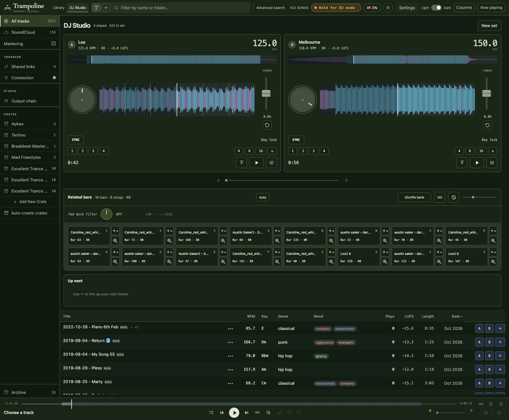Switch filter to waveform mode icon

[x=106, y=8]
